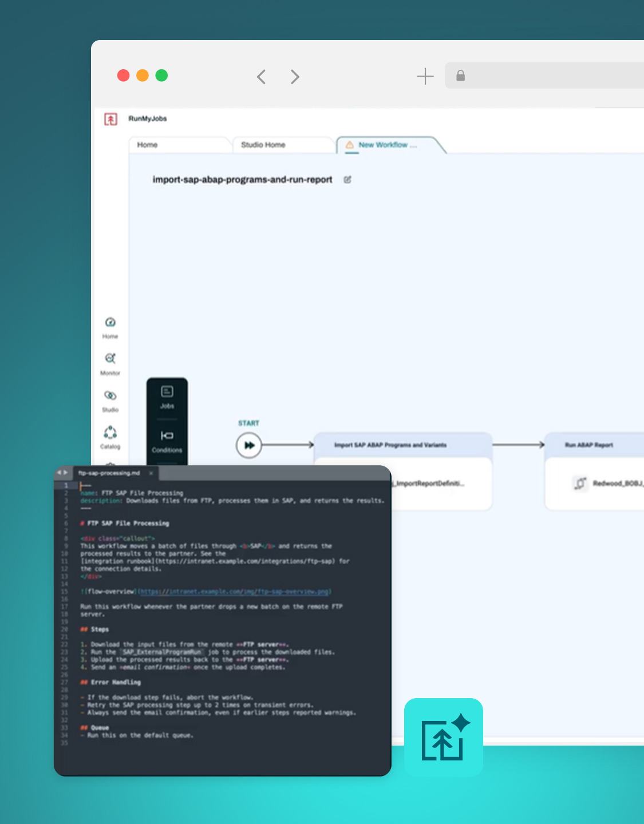This screenshot has width=644, height=824.
Task: Click the '## Queue' heading in editor
Action: (94, 728)
